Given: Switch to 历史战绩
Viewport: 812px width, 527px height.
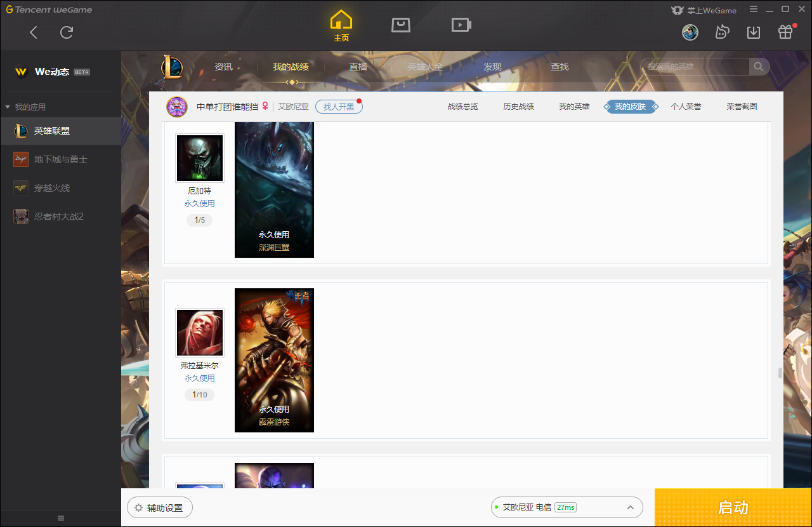Looking at the screenshot, I should pyautogui.click(x=518, y=107).
